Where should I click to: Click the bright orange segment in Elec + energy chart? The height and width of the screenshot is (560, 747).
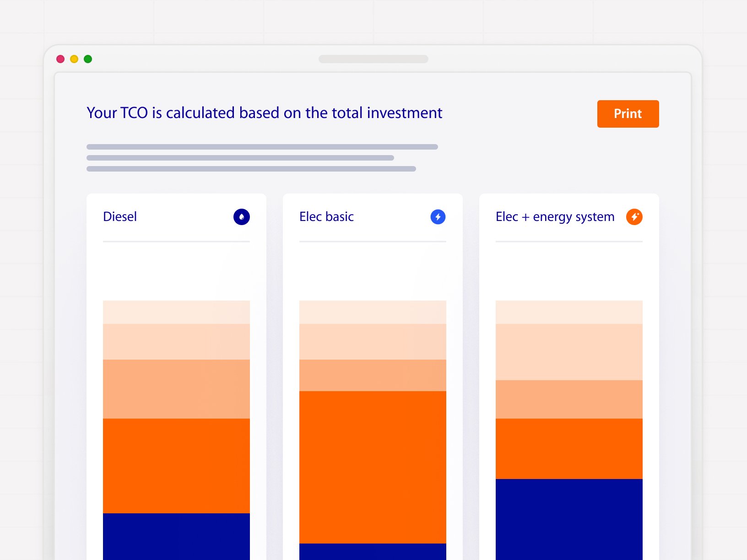point(569,449)
